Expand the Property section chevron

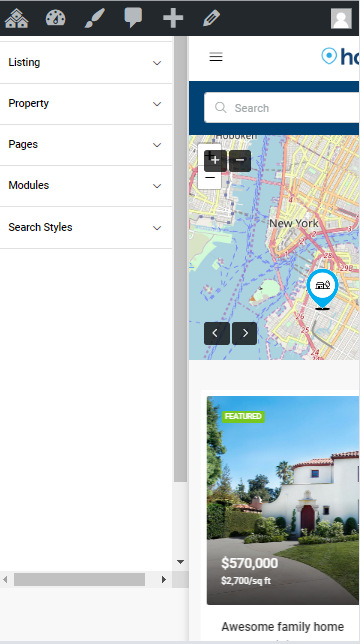click(x=157, y=104)
